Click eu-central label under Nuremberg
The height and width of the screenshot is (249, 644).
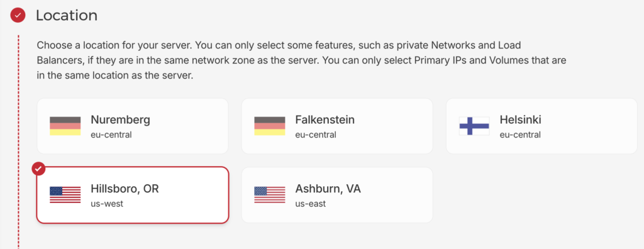111,135
